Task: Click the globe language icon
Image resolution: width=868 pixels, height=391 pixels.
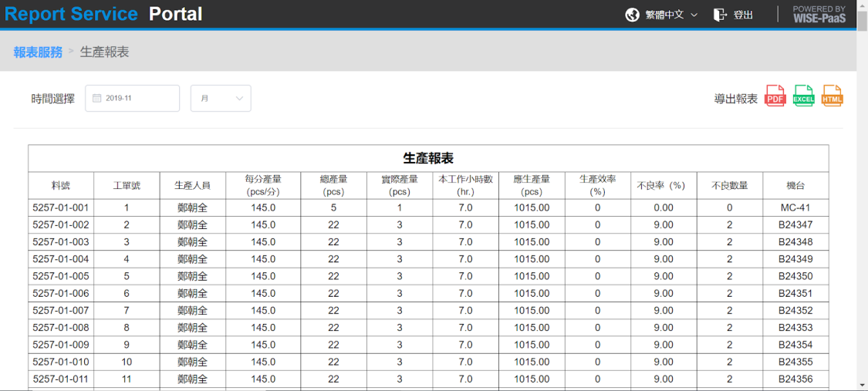Action: pos(632,15)
